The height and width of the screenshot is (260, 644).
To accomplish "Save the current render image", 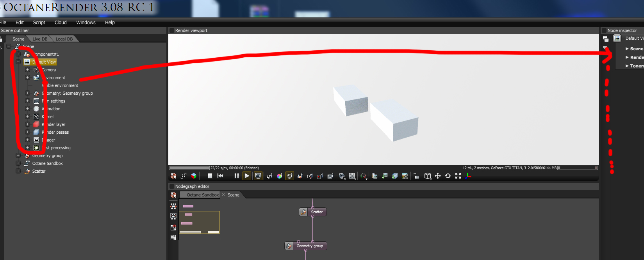I will coord(385,176).
